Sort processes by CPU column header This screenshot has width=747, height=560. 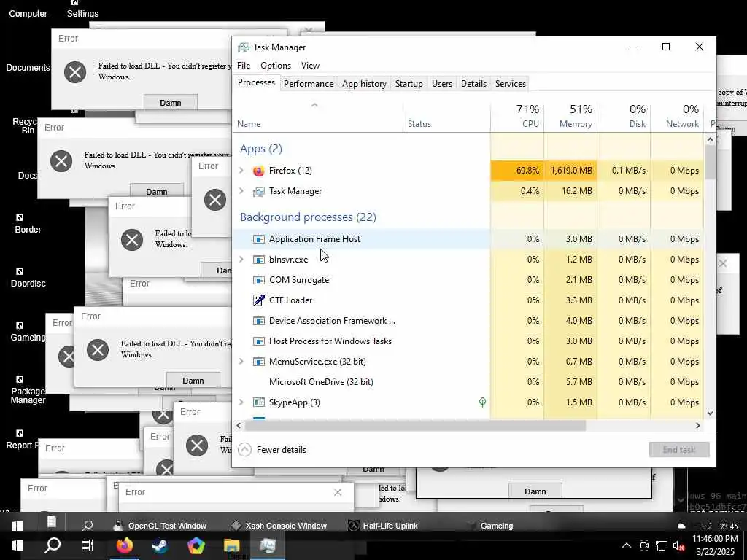tap(517, 116)
